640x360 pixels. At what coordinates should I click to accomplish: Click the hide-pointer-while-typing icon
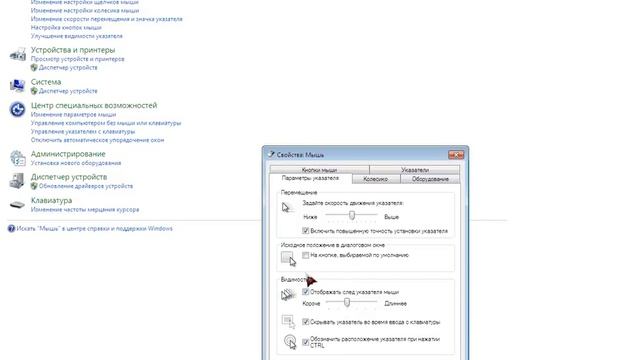point(288,321)
